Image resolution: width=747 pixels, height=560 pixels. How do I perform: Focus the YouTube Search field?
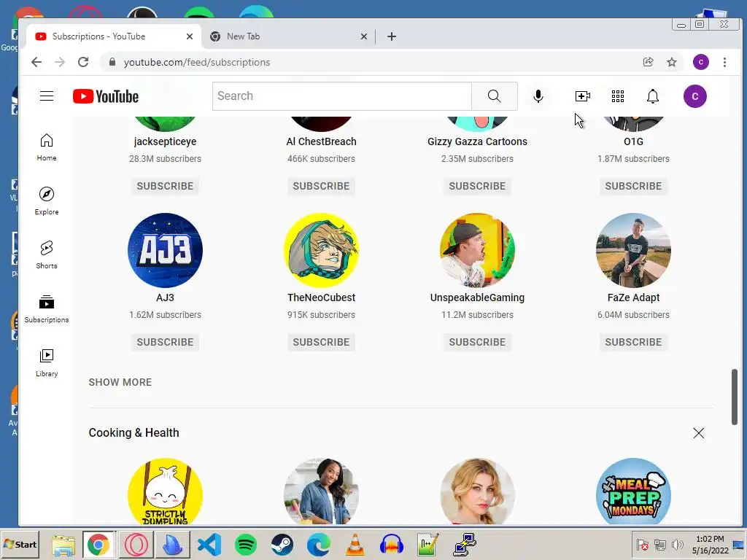pyautogui.click(x=342, y=96)
